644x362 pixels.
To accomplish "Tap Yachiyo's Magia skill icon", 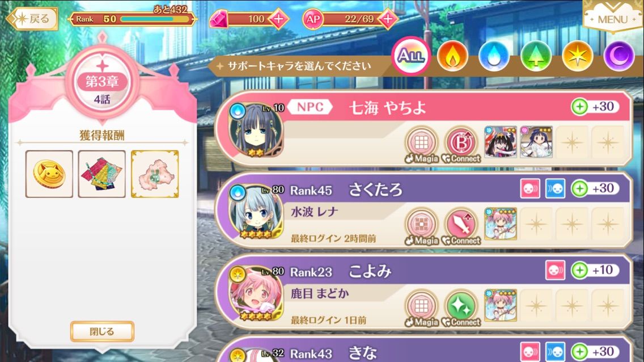I will pyautogui.click(x=421, y=143).
